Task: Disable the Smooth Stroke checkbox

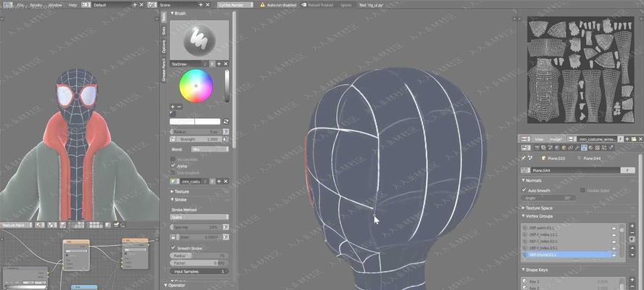Action: (172, 248)
